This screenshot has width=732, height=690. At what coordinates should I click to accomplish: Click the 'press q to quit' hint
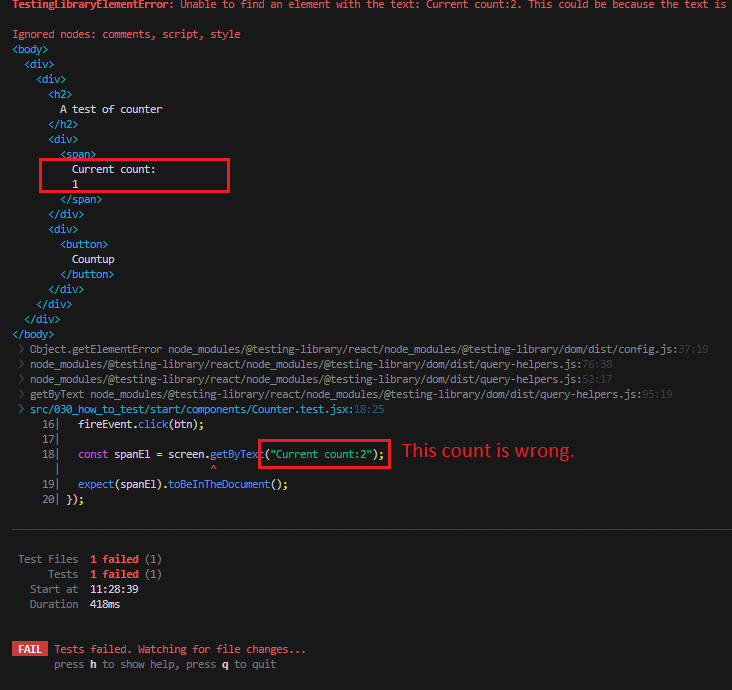(231, 664)
